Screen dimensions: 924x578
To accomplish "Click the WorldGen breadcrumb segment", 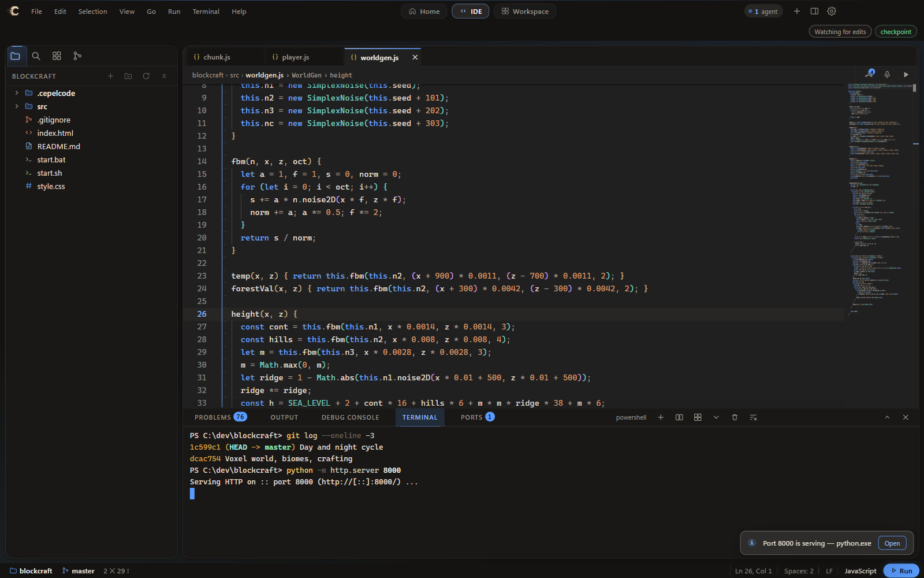I will 306,75.
